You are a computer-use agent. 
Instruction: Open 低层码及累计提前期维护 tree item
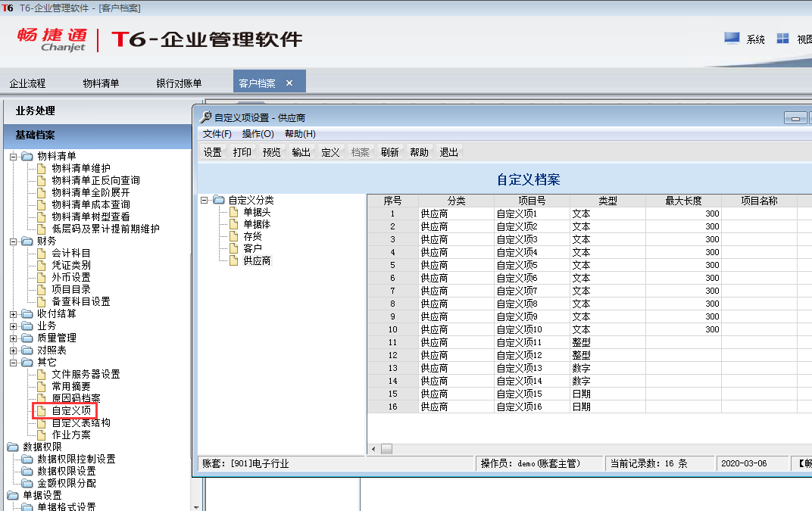click(x=105, y=229)
